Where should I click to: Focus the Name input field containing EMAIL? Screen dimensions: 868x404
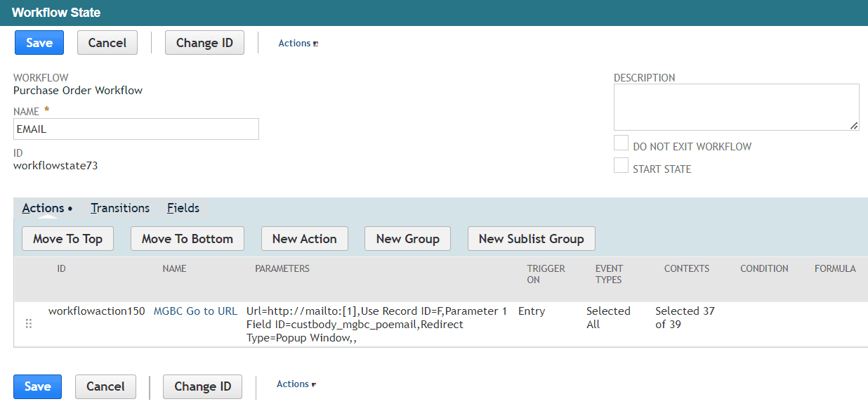pyautogui.click(x=136, y=129)
